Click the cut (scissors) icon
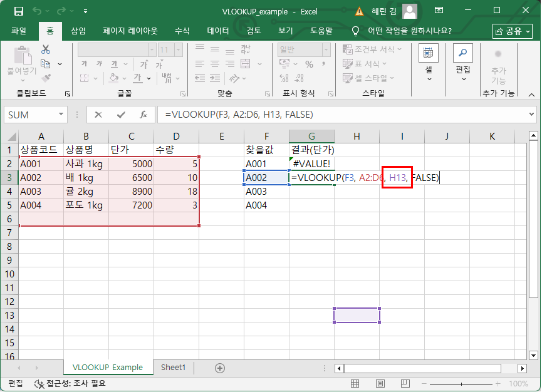 pyautogui.click(x=46, y=49)
